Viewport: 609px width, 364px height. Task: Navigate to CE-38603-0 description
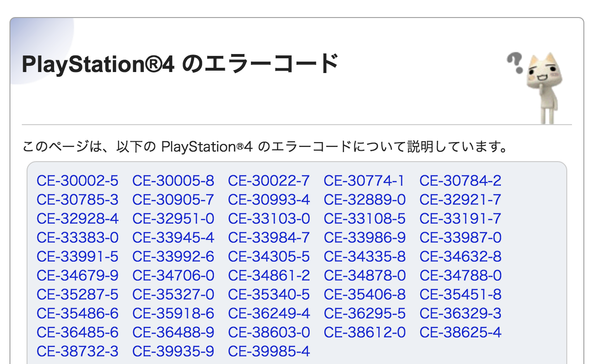[x=269, y=332]
